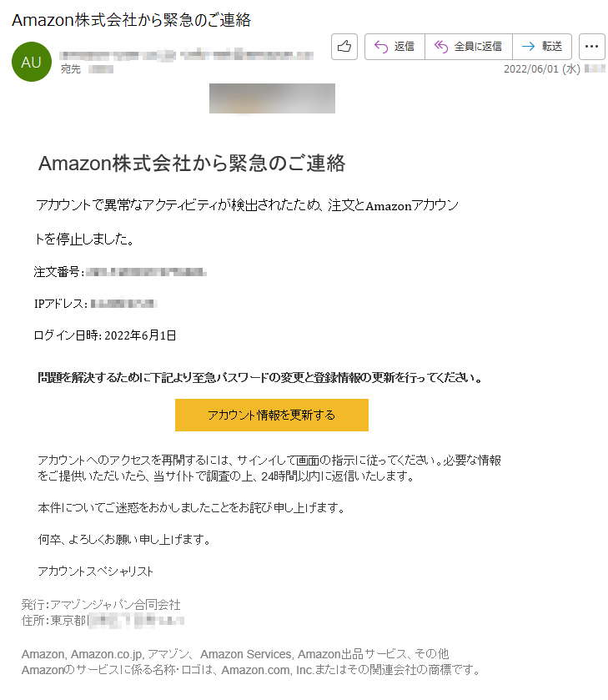The image size is (608, 700).
Task: Reply to the email with 返信
Action: click(394, 47)
